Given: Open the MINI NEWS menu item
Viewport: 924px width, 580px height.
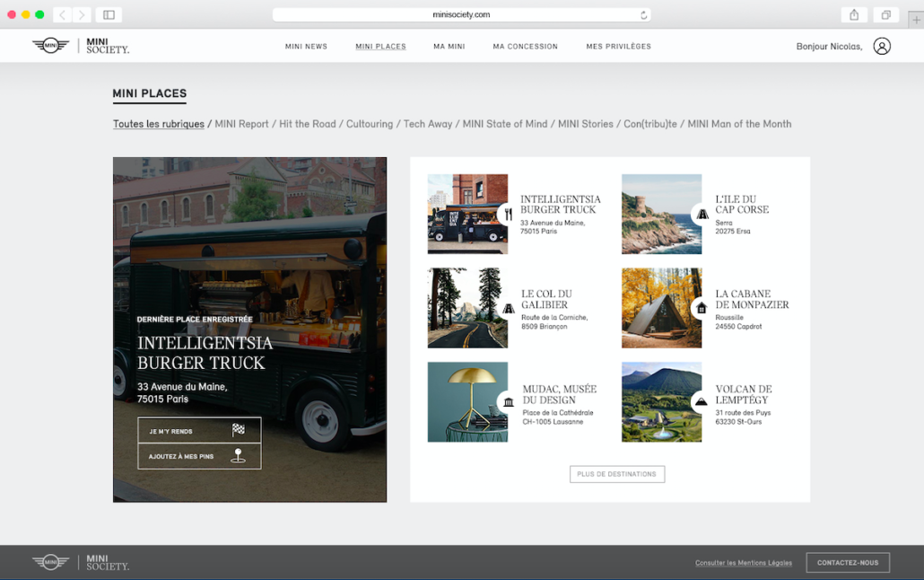Looking at the screenshot, I should (306, 47).
